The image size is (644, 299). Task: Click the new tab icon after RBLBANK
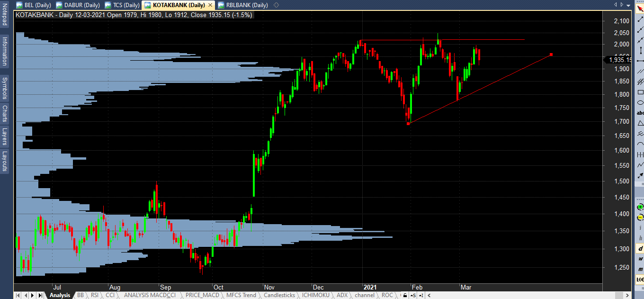click(277, 5)
